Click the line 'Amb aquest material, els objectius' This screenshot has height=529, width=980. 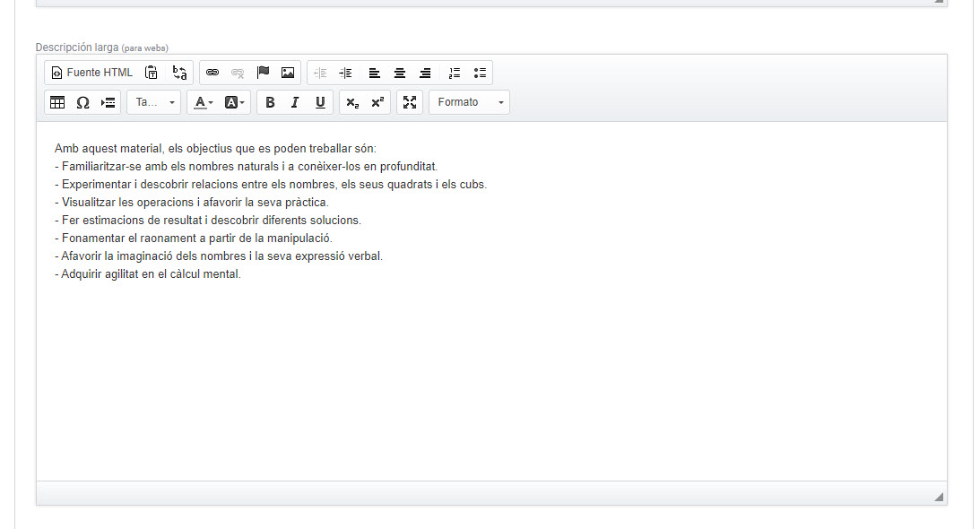pos(215,149)
